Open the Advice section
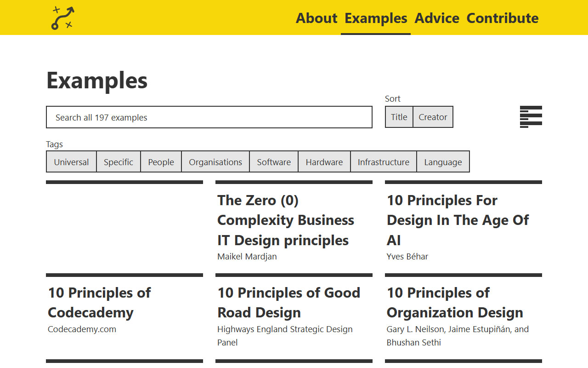The height and width of the screenshot is (368, 588). [x=437, y=18]
